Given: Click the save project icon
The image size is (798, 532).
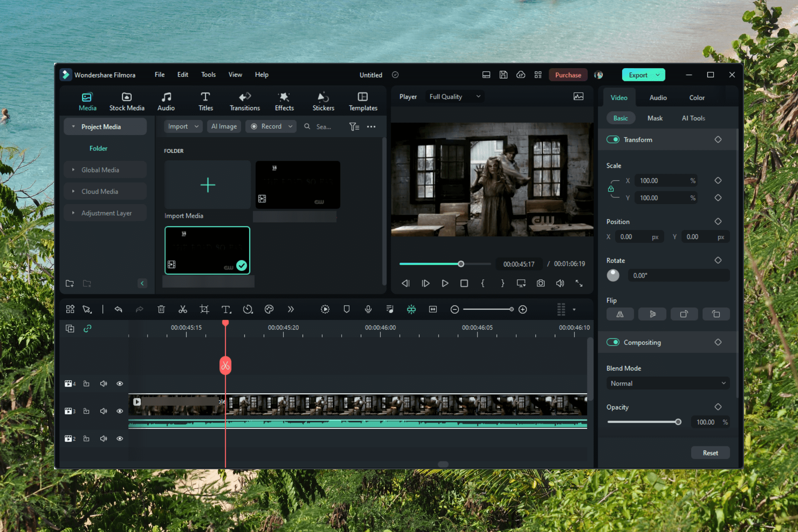Looking at the screenshot, I should pyautogui.click(x=503, y=75).
